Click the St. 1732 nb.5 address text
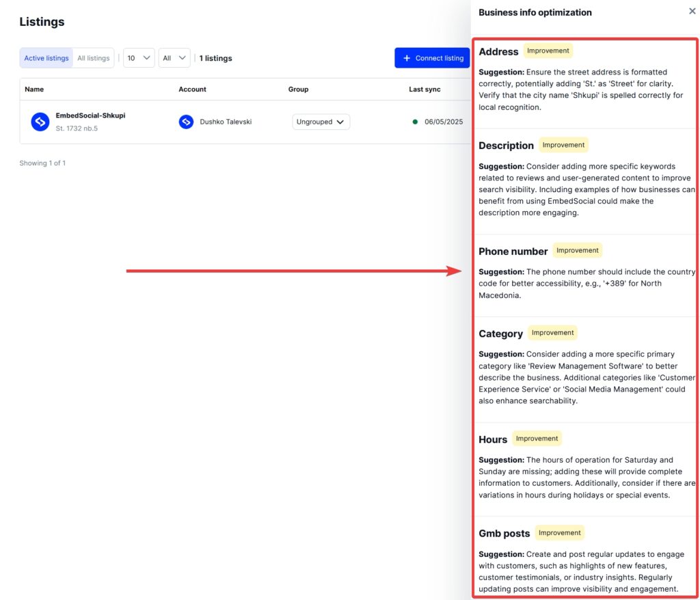Image resolution: width=700 pixels, height=600 pixels. [x=77, y=128]
